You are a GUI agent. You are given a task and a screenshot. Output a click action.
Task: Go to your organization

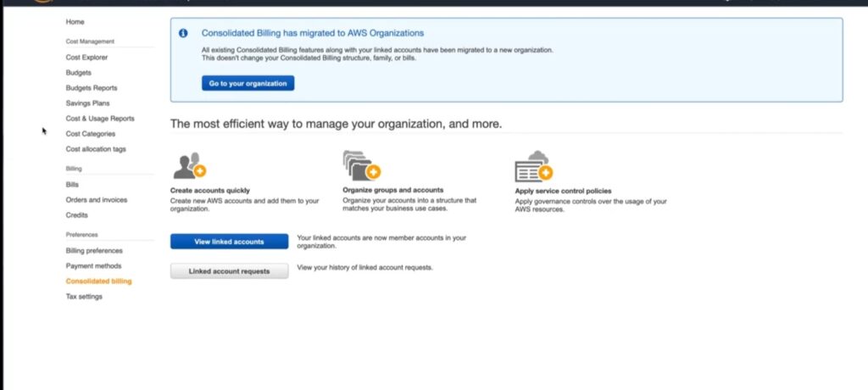click(248, 83)
